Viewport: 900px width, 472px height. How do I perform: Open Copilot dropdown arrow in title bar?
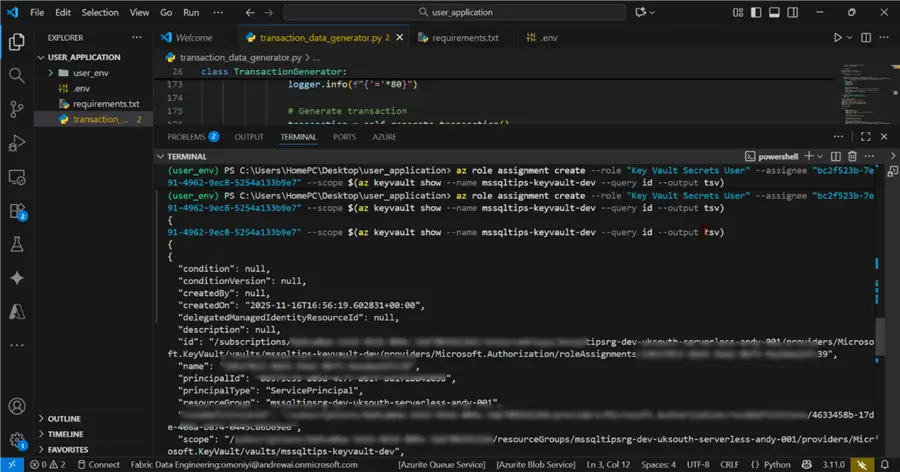coord(652,12)
